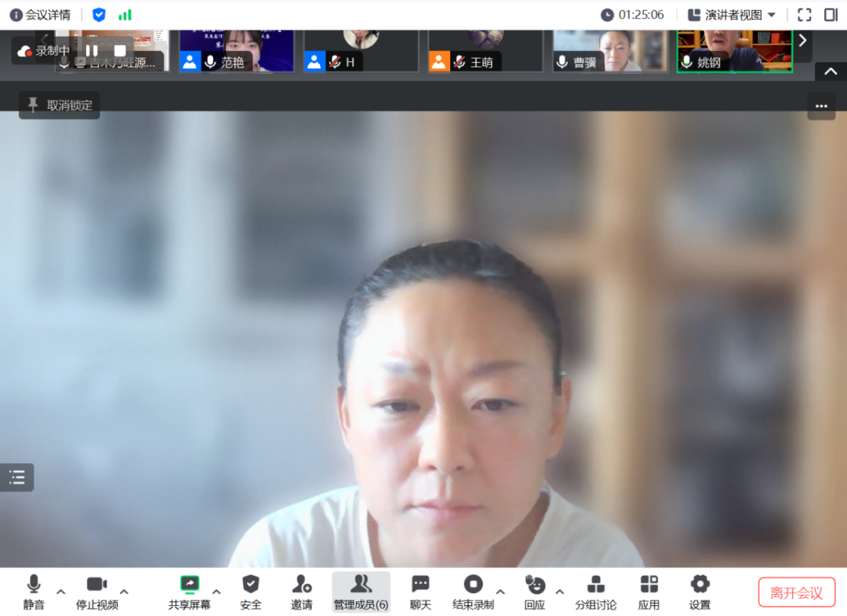
Task: Click the recording status cloud icon
Action: tap(24, 51)
